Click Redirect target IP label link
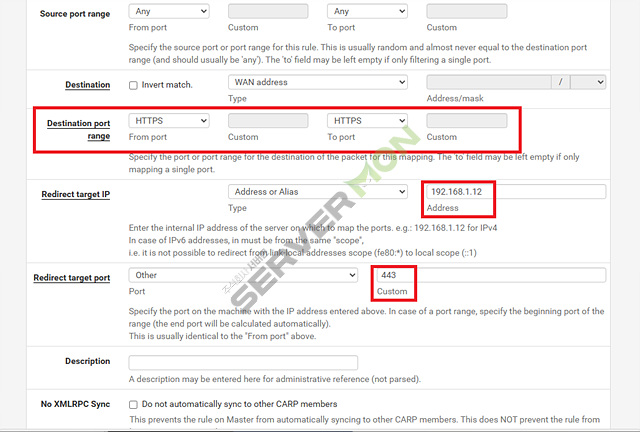Viewport: 640px width, 432px height. point(76,194)
